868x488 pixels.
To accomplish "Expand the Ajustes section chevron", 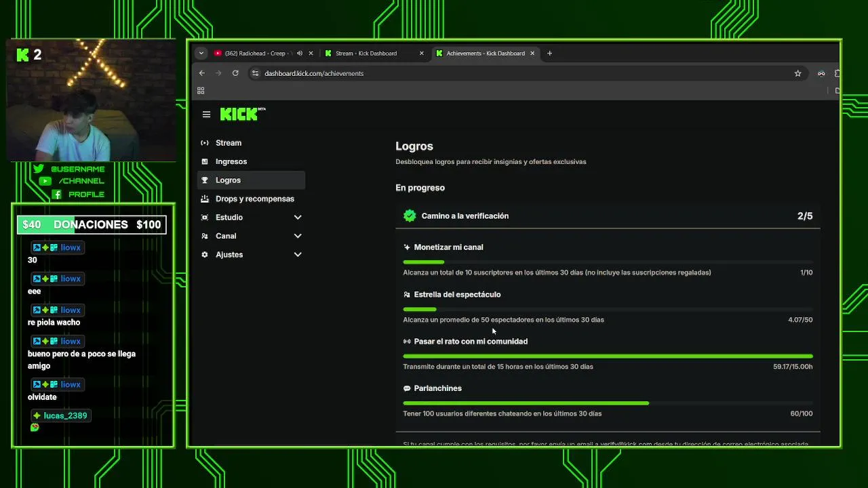I will pyautogui.click(x=298, y=255).
